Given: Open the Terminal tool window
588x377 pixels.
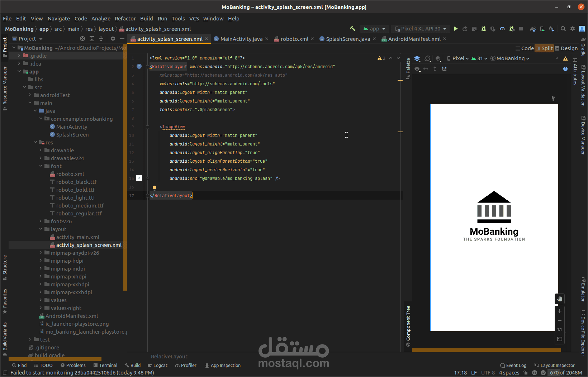Looking at the screenshot, I should point(105,366).
